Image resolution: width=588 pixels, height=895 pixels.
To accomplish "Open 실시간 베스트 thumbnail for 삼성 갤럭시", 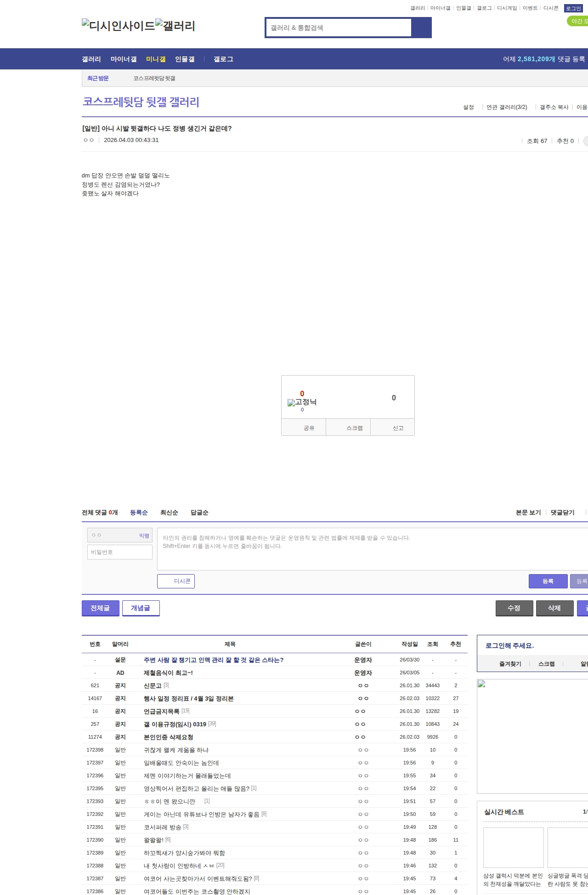I will [x=514, y=848].
